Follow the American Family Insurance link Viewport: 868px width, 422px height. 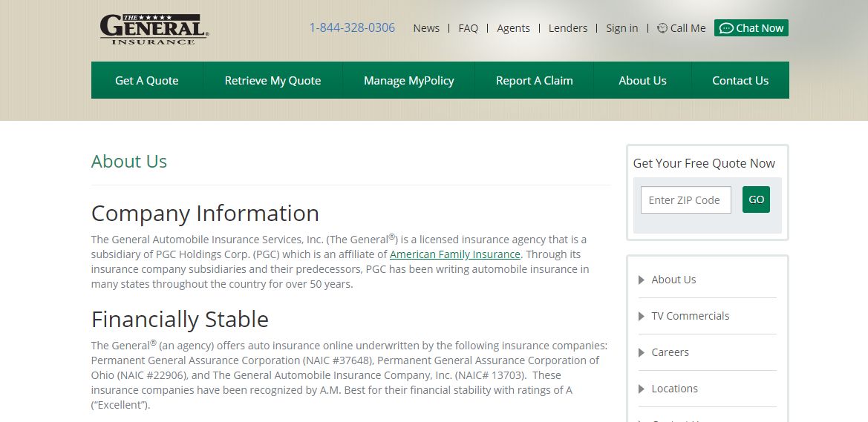[x=455, y=254]
